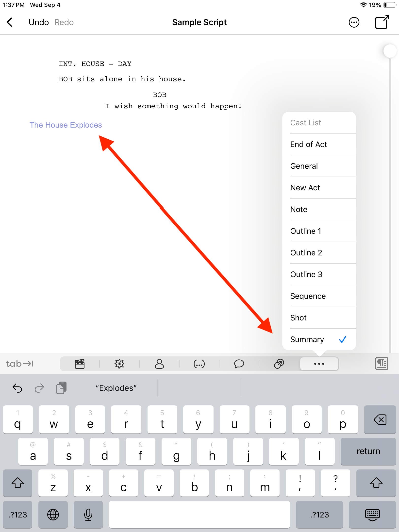Select Outline 2 from the element list
This screenshot has width=399, height=532.
306,253
